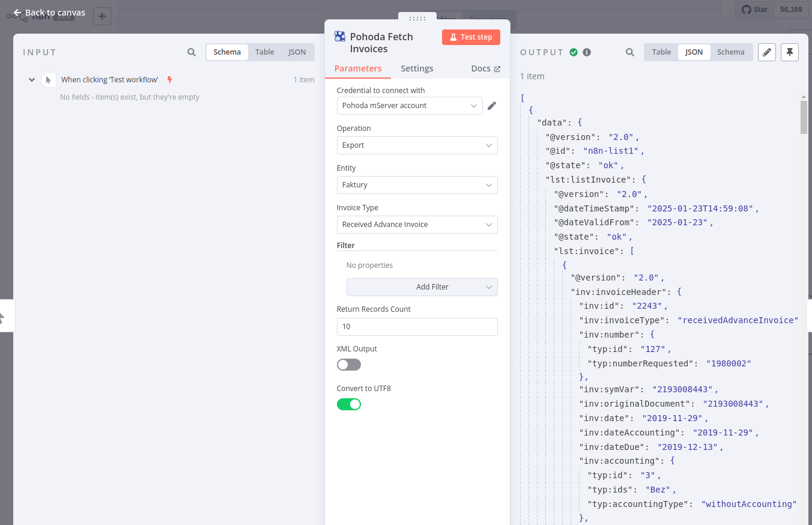Click the manual trigger cursor icon
This screenshot has height=525, width=812.
click(x=49, y=80)
